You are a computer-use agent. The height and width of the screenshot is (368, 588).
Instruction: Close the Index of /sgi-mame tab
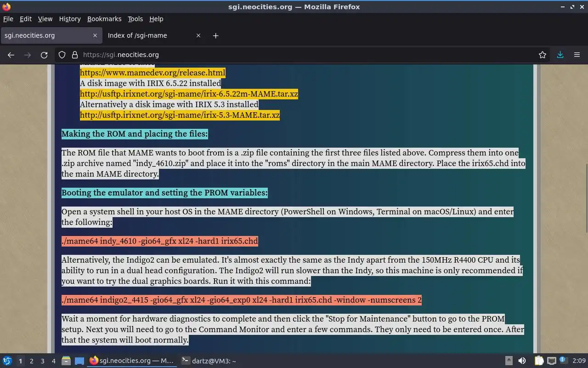pos(198,35)
